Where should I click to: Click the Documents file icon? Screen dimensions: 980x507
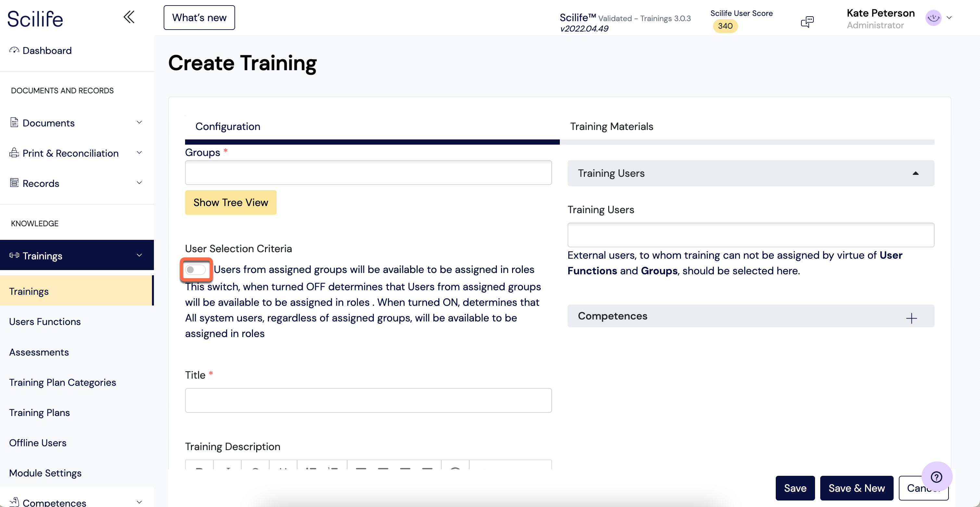(x=14, y=123)
